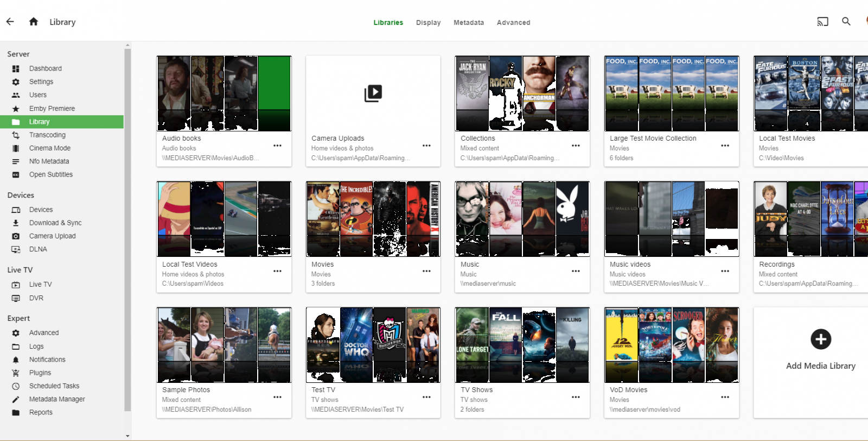Go to home via house icon
Screen dimensions: 868x441
coord(34,22)
